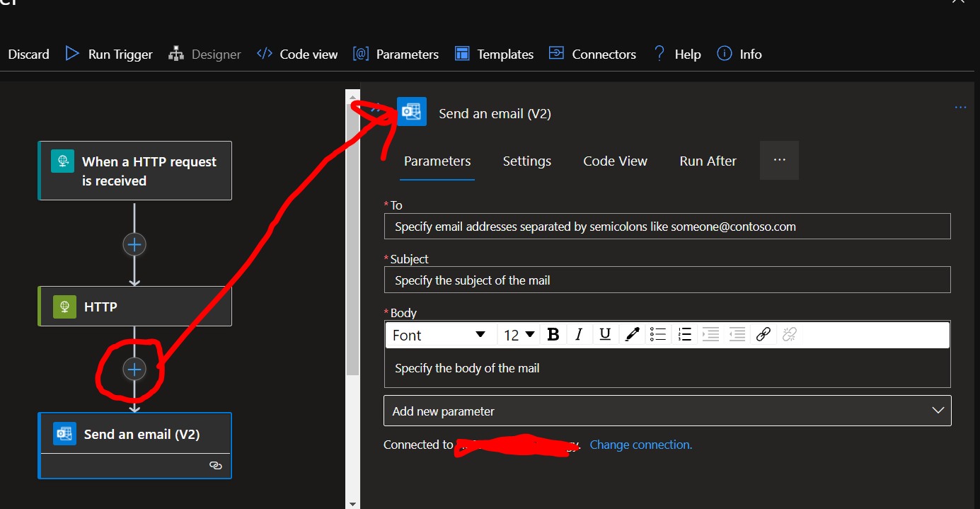Open the Font family dropdown
The height and width of the screenshot is (509, 980).
click(x=440, y=333)
